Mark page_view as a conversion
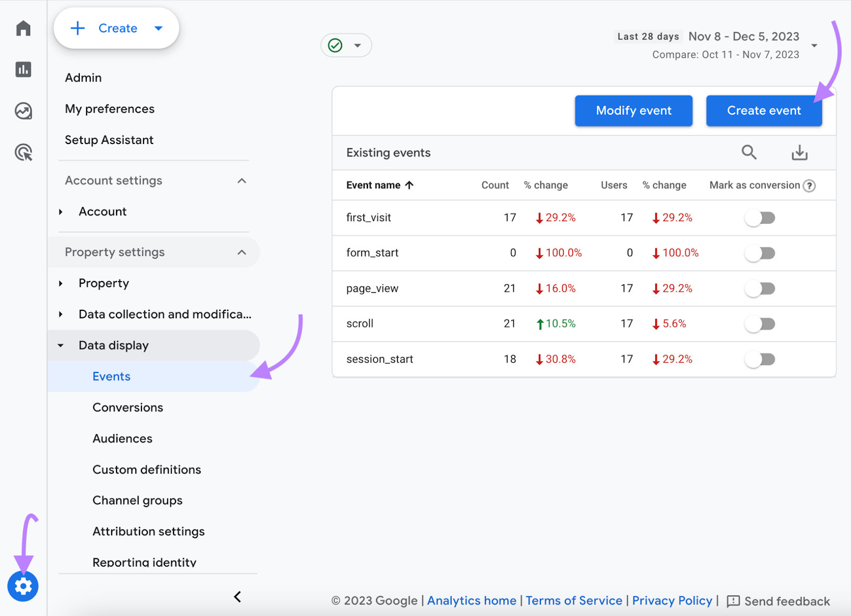The width and height of the screenshot is (851, 616). click(x=760, y=289)
